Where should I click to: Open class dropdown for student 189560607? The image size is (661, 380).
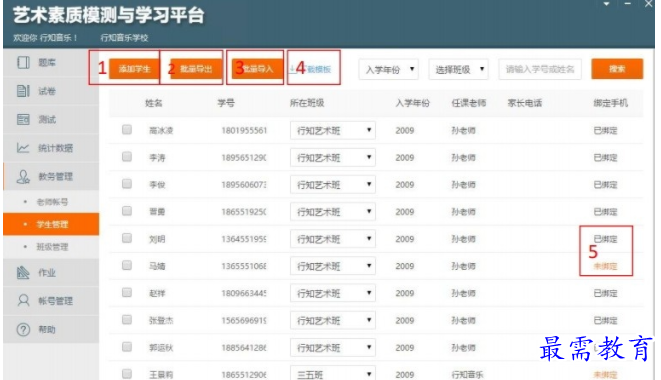(333, 184)
